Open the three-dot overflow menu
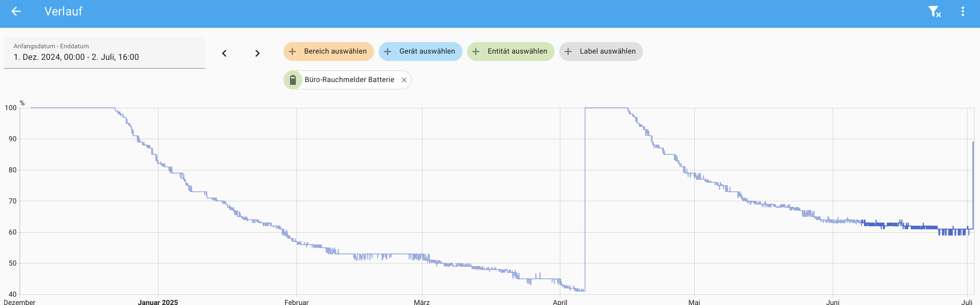The width and height of the screenshot is (980, 305). [963, 12]
